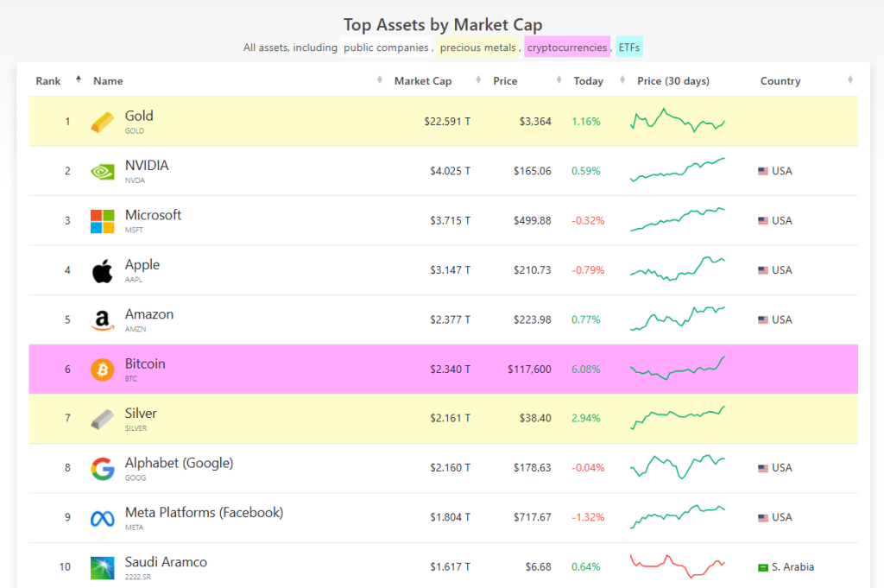This screenshot has height=588, width=884.
Task: Sort by Price using its sort arrow
Action: (559, 79)
